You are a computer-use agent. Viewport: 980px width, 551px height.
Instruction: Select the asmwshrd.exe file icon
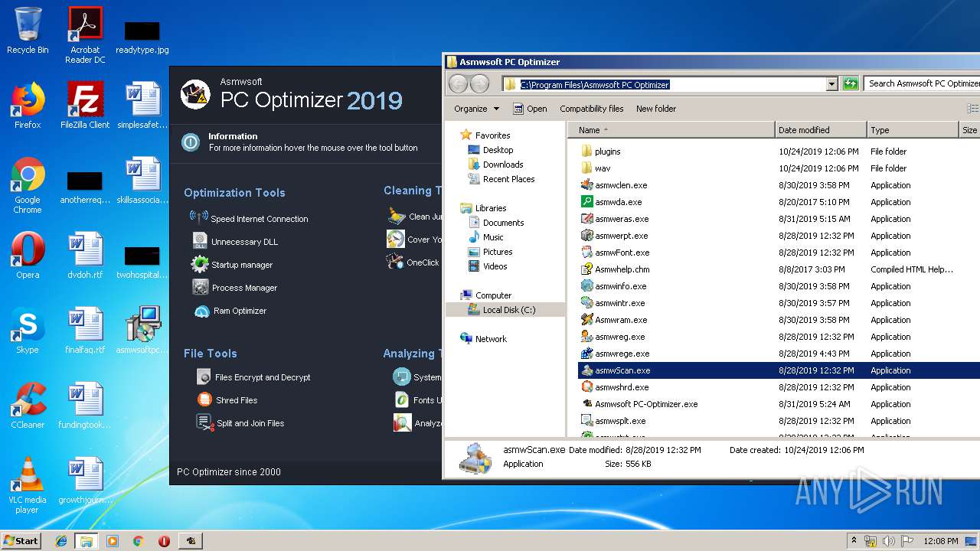point(586,387)
